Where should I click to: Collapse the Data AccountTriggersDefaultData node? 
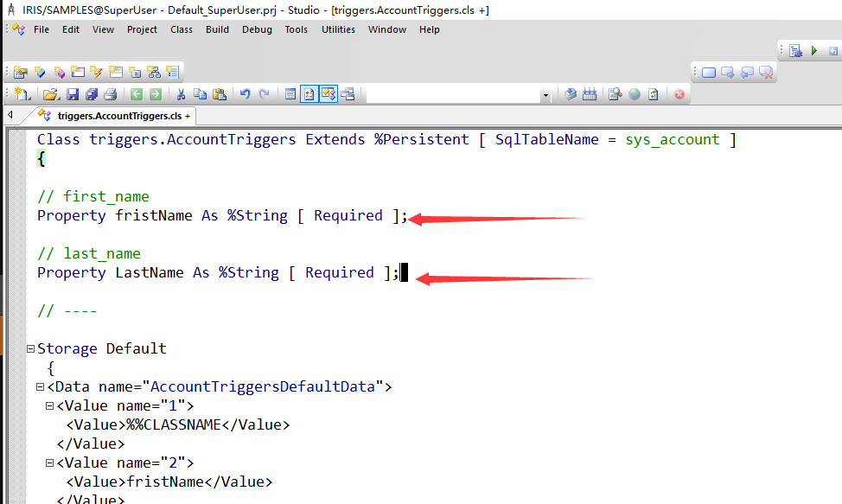click(x=41, y=387)
